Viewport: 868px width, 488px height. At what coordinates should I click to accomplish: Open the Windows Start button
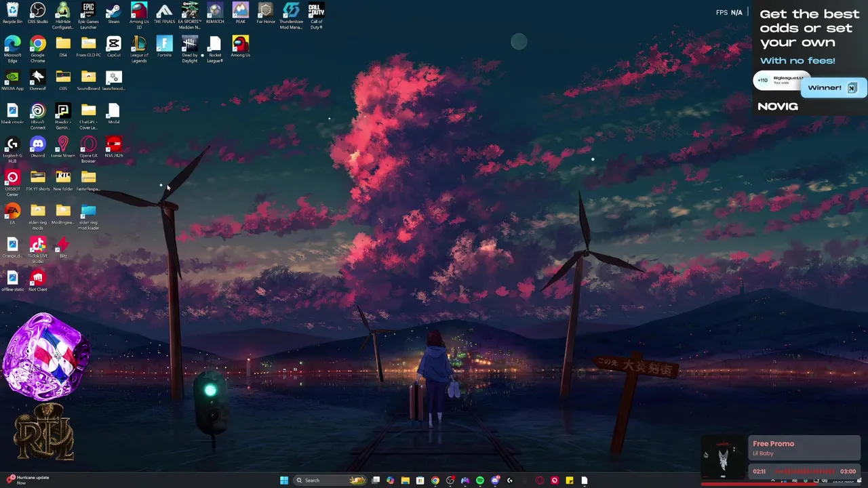tap(284, 480)
